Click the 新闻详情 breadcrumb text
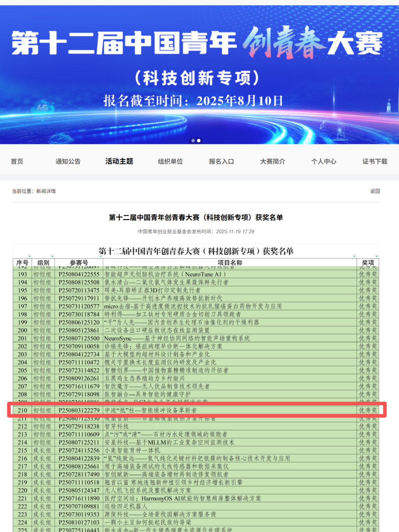Viewport: 399px width, 532px height. click(x=46, y=191)
